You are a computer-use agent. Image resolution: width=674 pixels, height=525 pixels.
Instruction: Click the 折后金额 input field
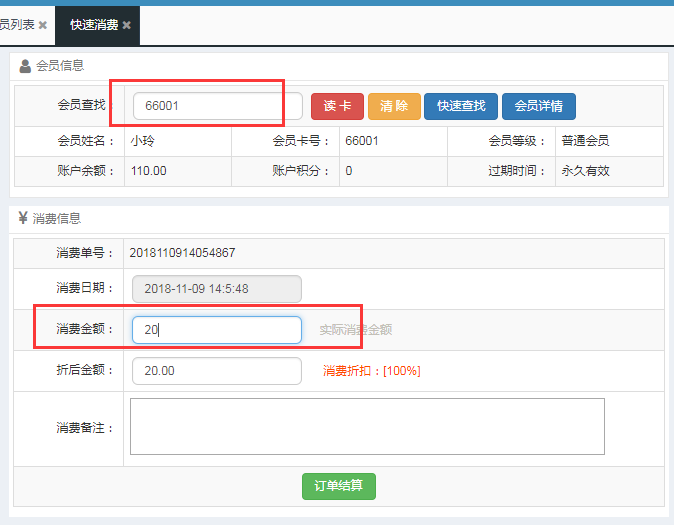point(217,371)
